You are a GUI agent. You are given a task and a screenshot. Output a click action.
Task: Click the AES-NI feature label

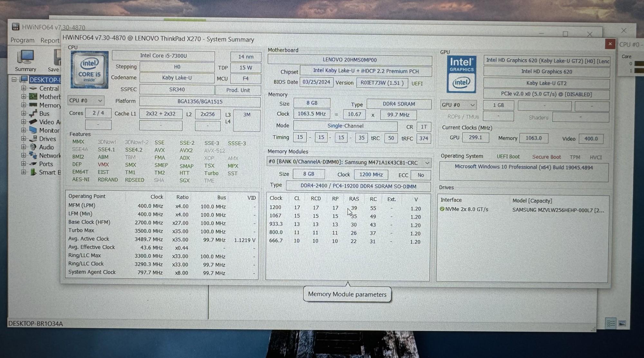[x=81, y=179]
